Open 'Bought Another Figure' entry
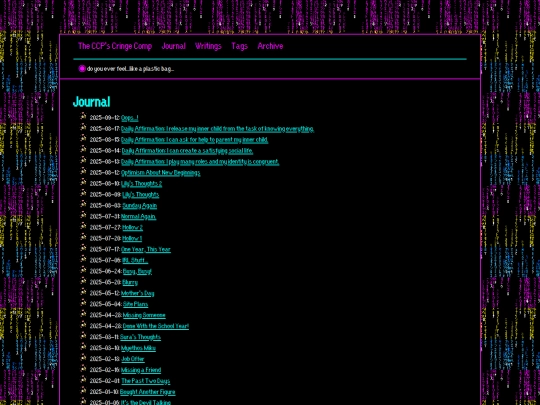This screenshot has width=540, height=405. [x=147, y=392]
